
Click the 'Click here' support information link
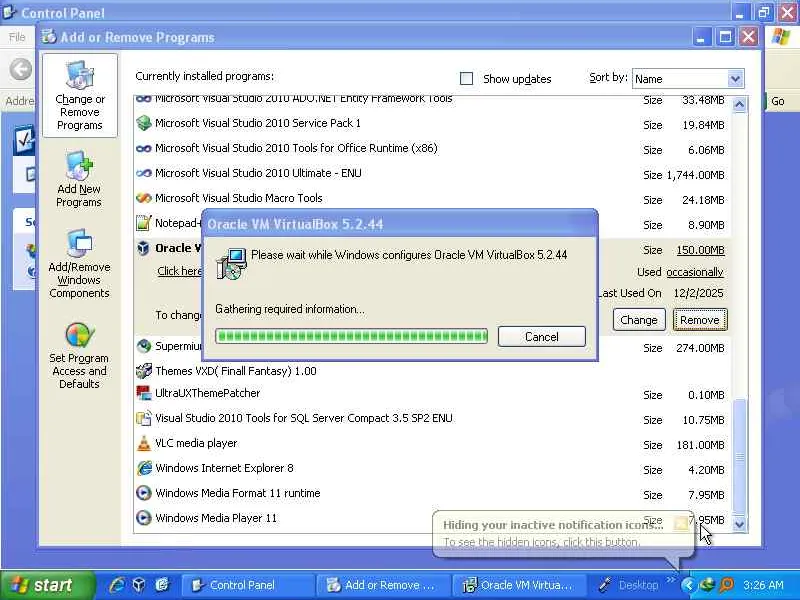[180, 271]
